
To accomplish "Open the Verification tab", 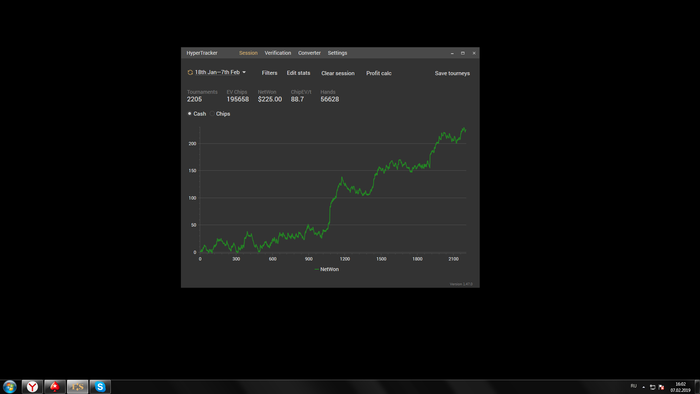I will 278,53.
